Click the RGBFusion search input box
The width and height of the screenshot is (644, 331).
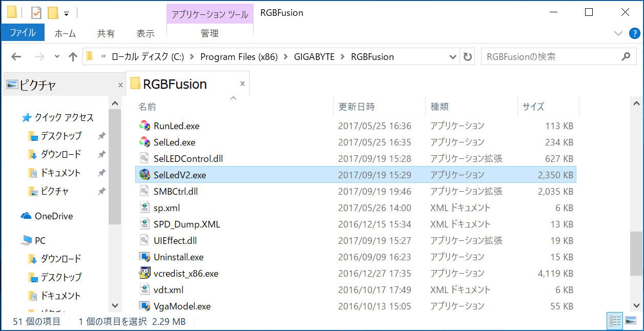(551, 57)
